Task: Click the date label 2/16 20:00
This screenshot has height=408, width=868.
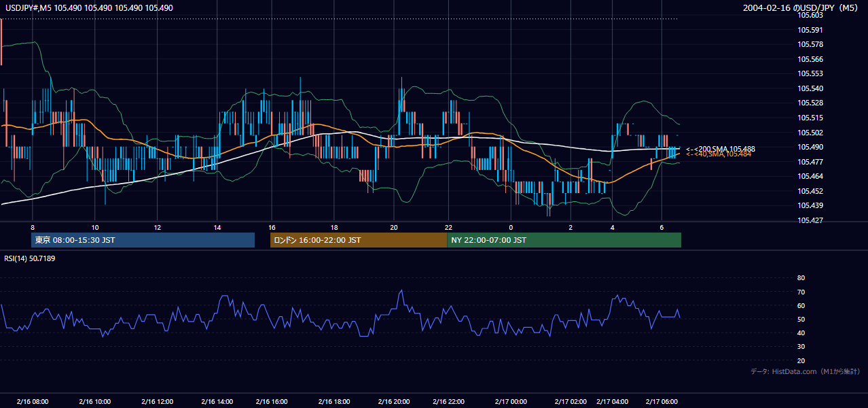Action: coord(394,401)
